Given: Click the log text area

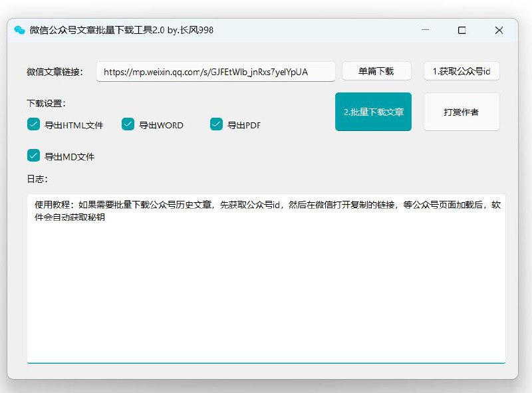Looking at the screenshot, I should pos(266,286).
